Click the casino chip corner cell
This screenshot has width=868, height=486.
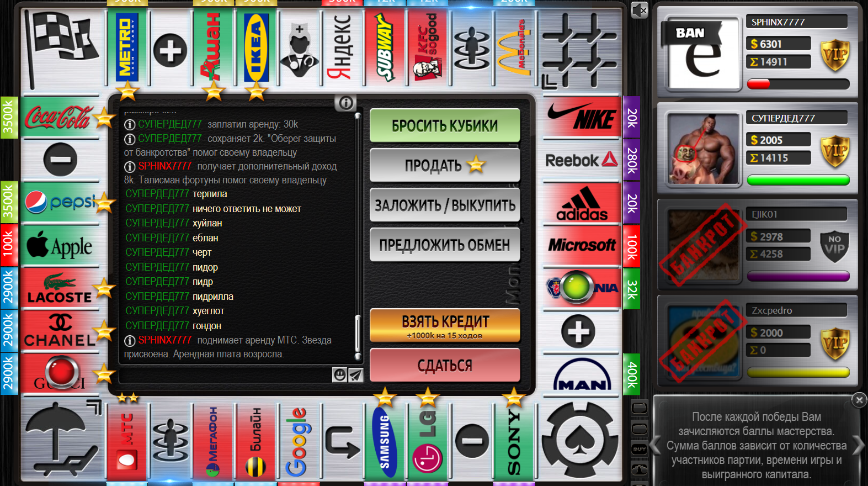[581, 440]
